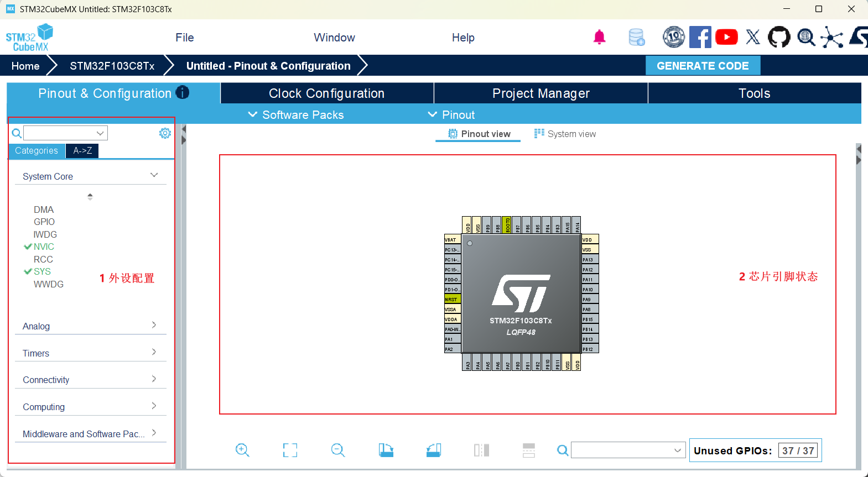
Task: Click the Unused GPIOs 37 / 37 counter
Action: click(x=755, y=450)
